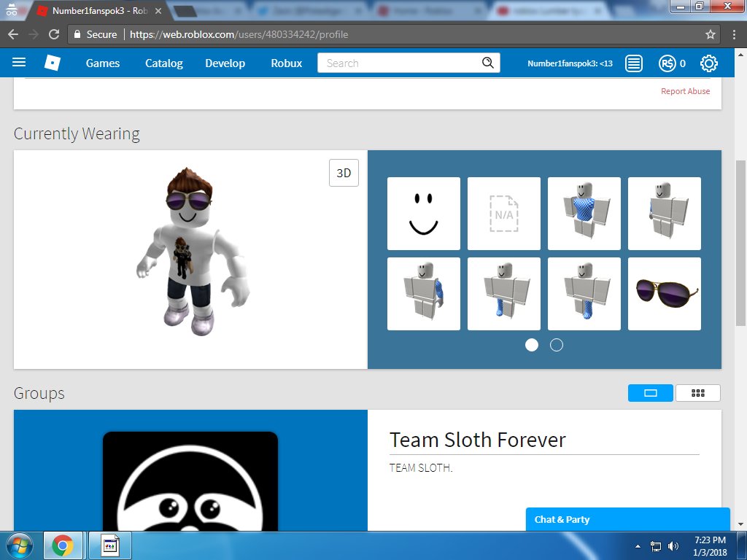
Task: Open the news feed list icon
Action: [634, 63]
